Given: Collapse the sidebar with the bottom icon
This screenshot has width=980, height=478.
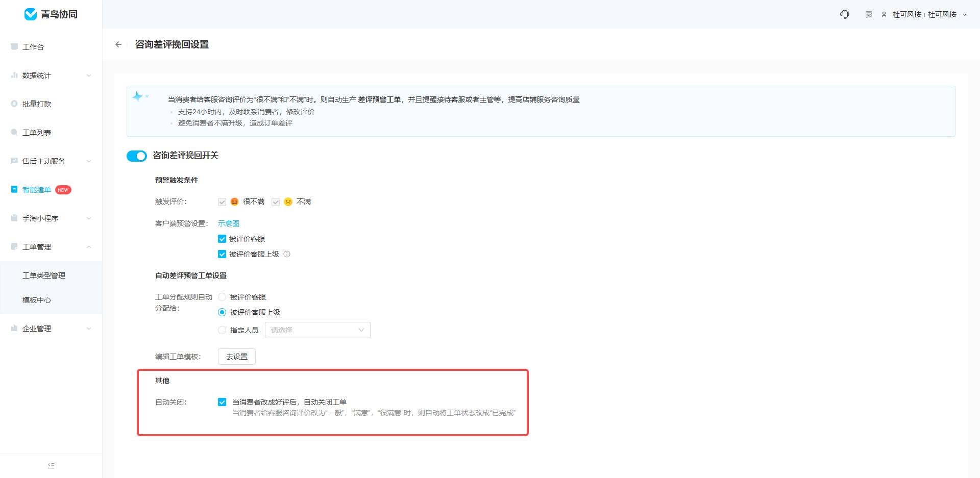Looking at the screenshot, I should tap(51, 466).
